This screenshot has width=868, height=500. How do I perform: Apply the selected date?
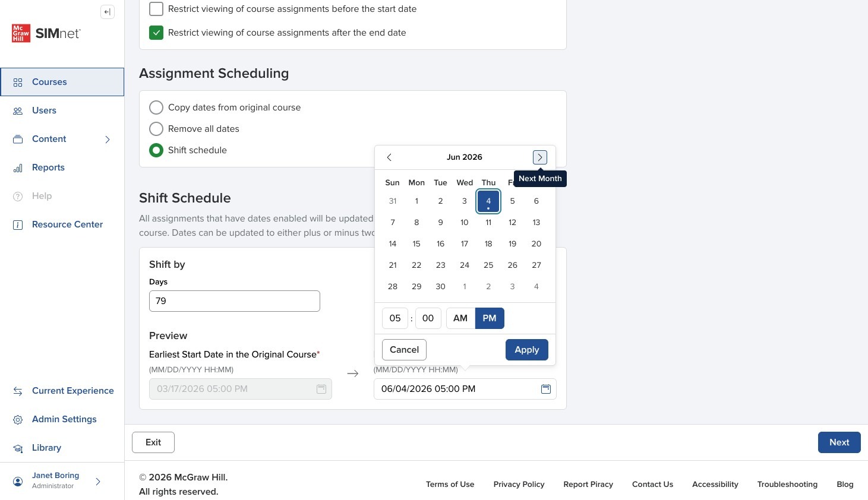(x=527, y=350)
